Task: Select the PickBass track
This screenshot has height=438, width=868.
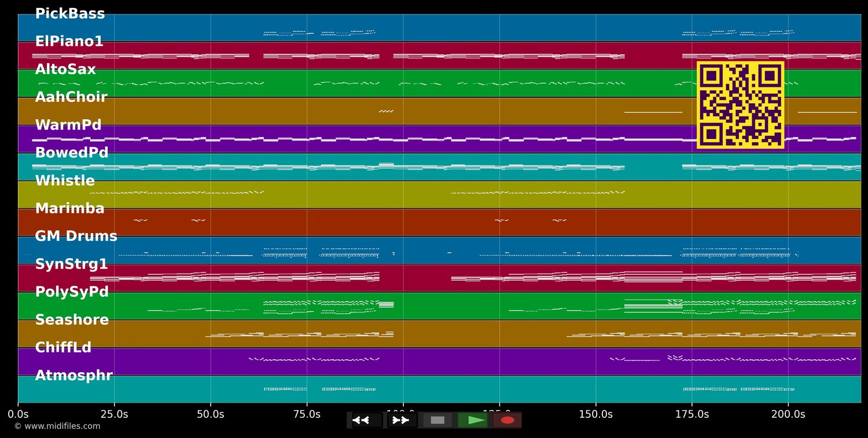Action: [69, 13]
